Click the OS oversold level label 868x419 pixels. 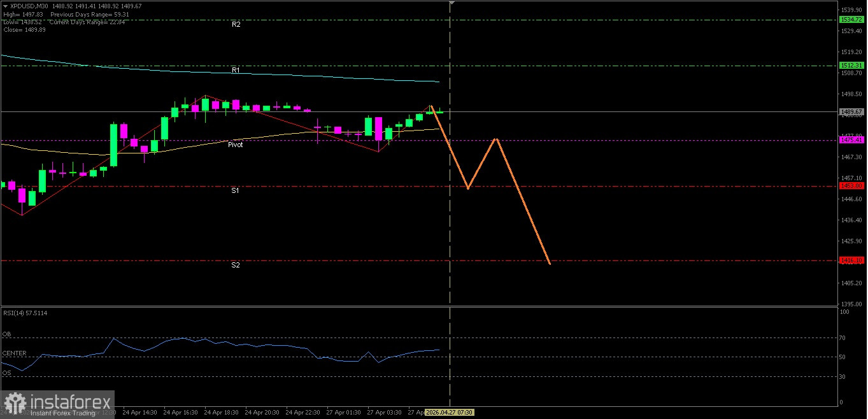click(x=6, y=373)
